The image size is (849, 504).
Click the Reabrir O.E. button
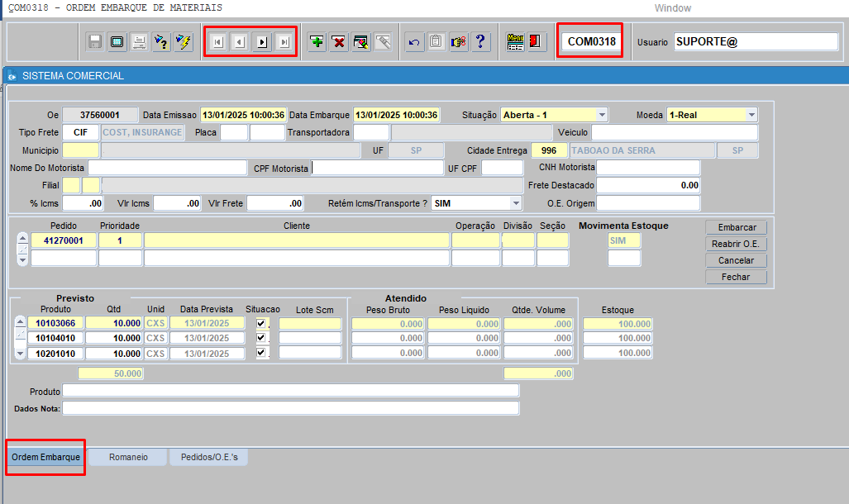(x=737, y=244)
